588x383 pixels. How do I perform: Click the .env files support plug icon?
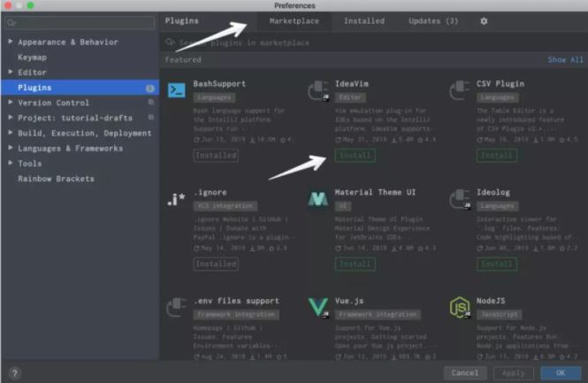pos(176,308)
